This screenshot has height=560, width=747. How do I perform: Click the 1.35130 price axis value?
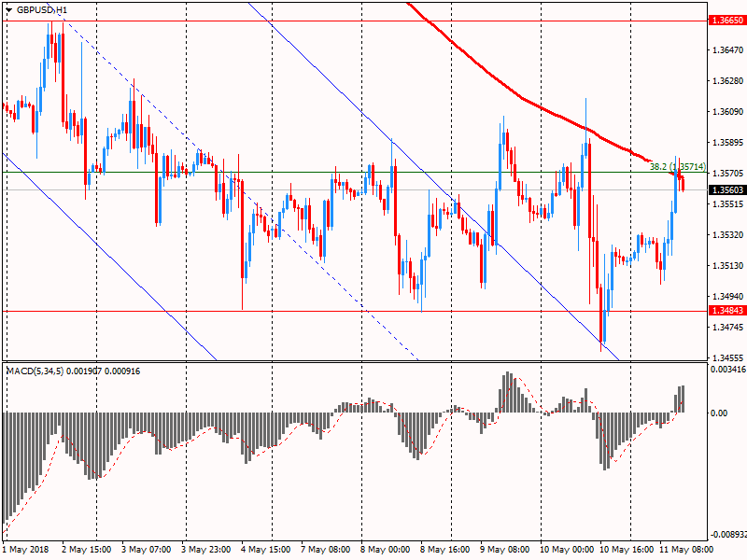(727, 266)
